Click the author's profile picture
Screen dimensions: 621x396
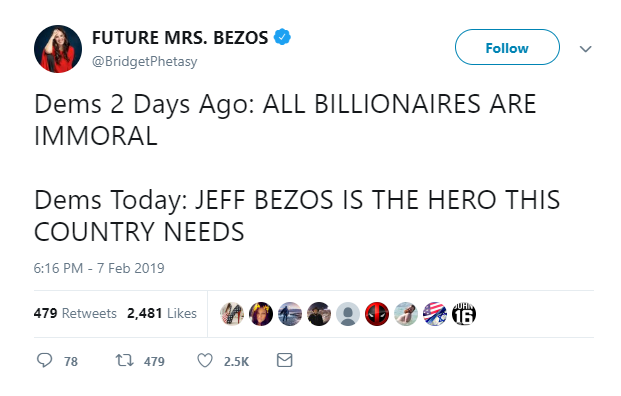click(58, 49)
